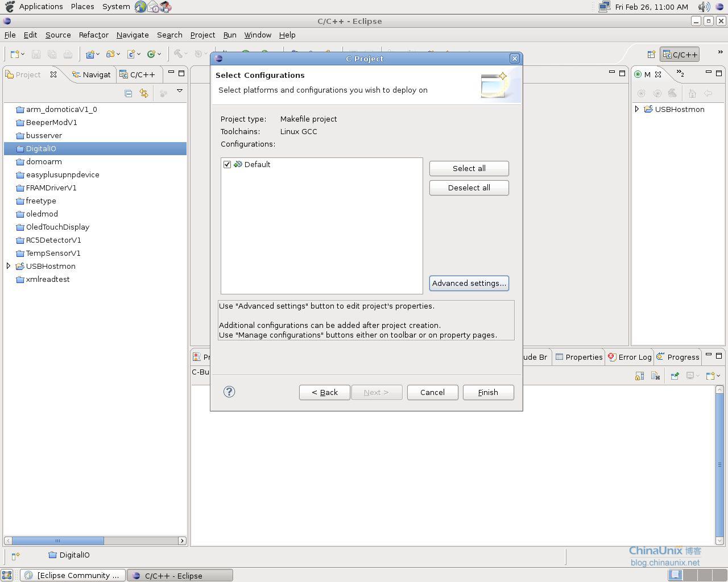Click Scroll Lock icon in console toolbar
The image size is (728, 582).
[x=639, y=376]
